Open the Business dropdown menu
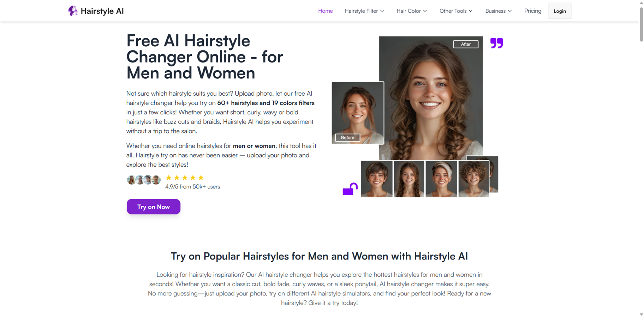This screenshot has height=317, width=644. pyautogui.click(x=498, y=11)
